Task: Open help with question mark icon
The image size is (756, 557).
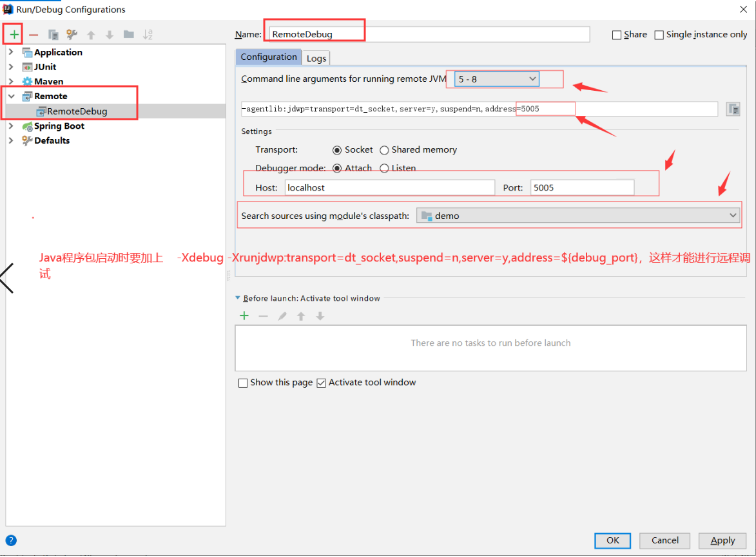Action: [x=10, y=541]
